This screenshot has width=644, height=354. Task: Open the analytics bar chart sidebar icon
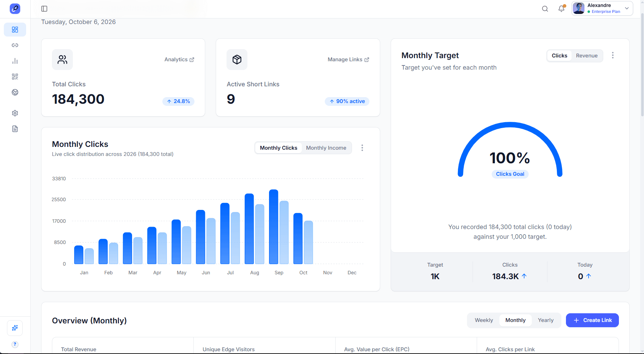pos(15,61)
